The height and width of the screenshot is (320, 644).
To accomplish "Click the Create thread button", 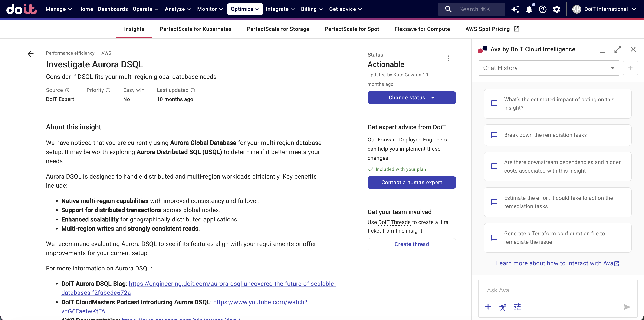I will tap(411, 244).
